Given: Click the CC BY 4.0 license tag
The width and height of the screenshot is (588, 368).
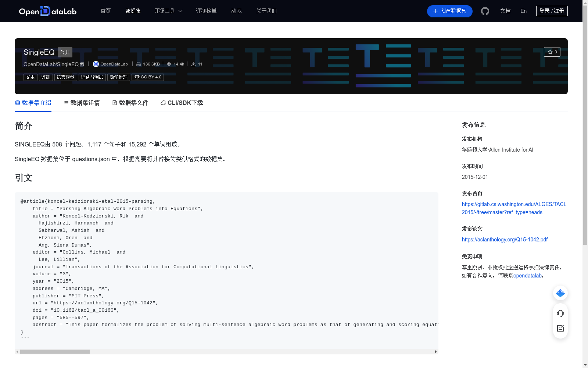Looking at the screenshot, I should 148,77.
